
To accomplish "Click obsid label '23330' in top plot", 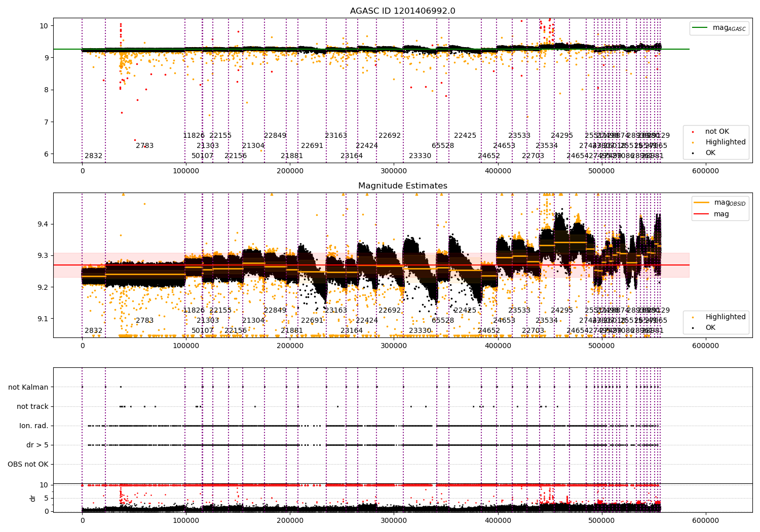I will (x=420, y=156).
